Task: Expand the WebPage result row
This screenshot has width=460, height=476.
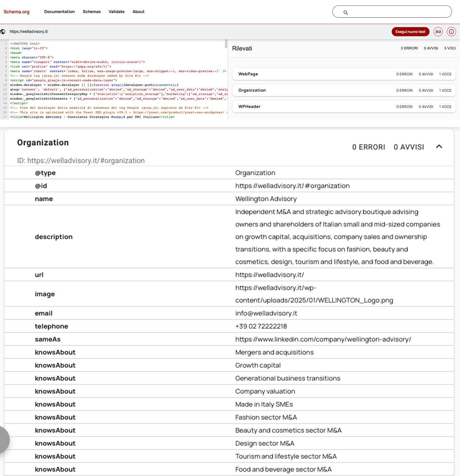Action: click(x=344, y=74)
